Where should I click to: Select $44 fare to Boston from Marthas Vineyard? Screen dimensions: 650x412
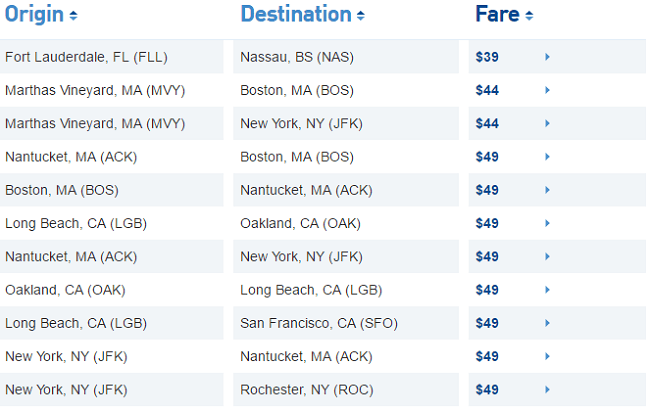(487, 90)
